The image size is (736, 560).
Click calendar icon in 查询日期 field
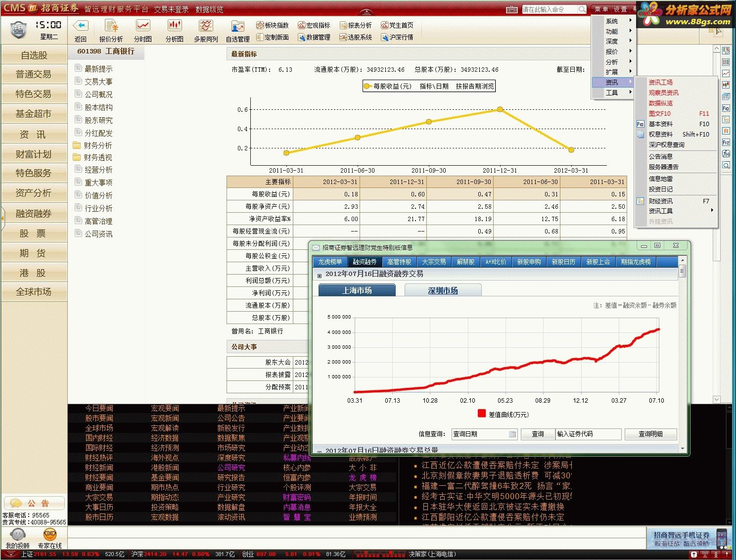coord(512,434)
